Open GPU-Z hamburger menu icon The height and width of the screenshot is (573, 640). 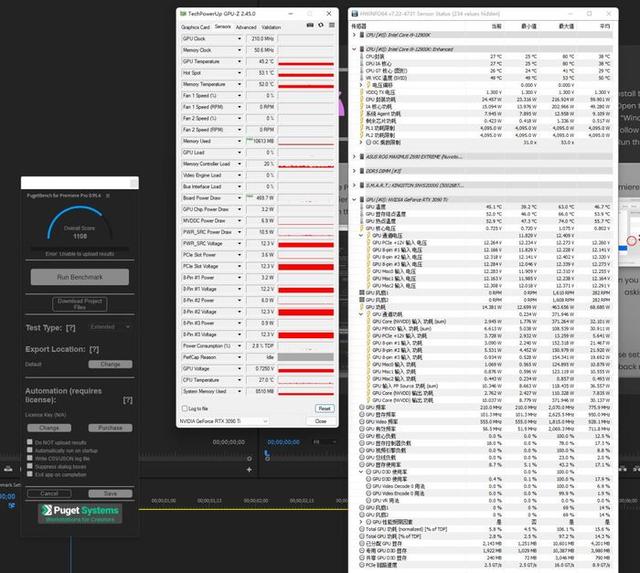coord(332,25)
